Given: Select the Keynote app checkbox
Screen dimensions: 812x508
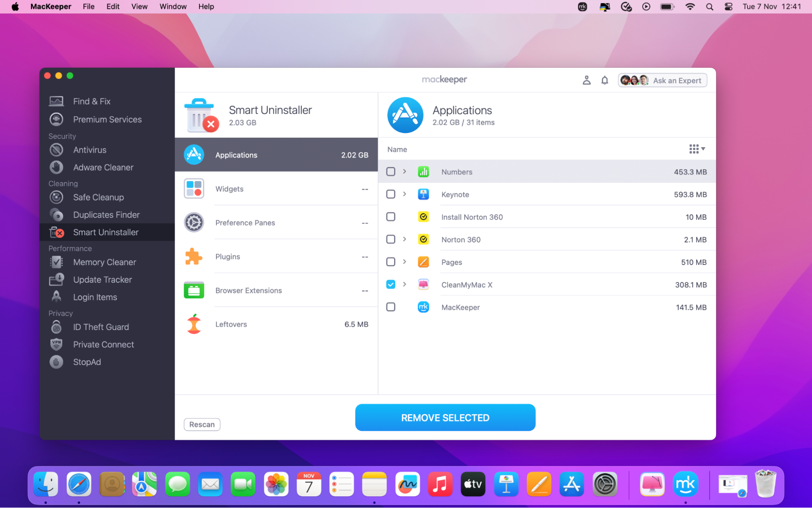Looking at the screenshot, I should (390, 194).
